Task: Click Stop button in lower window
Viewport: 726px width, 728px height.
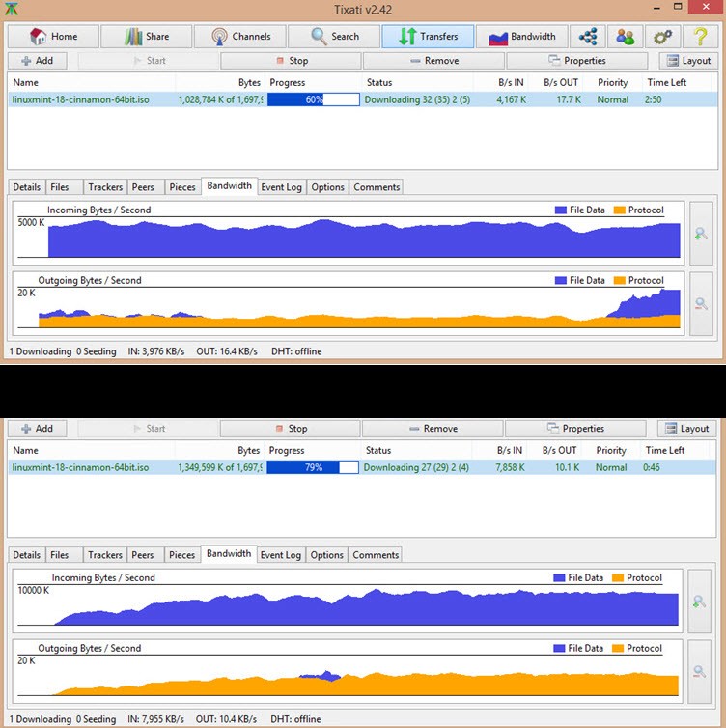Action: [x=291, y=428]
